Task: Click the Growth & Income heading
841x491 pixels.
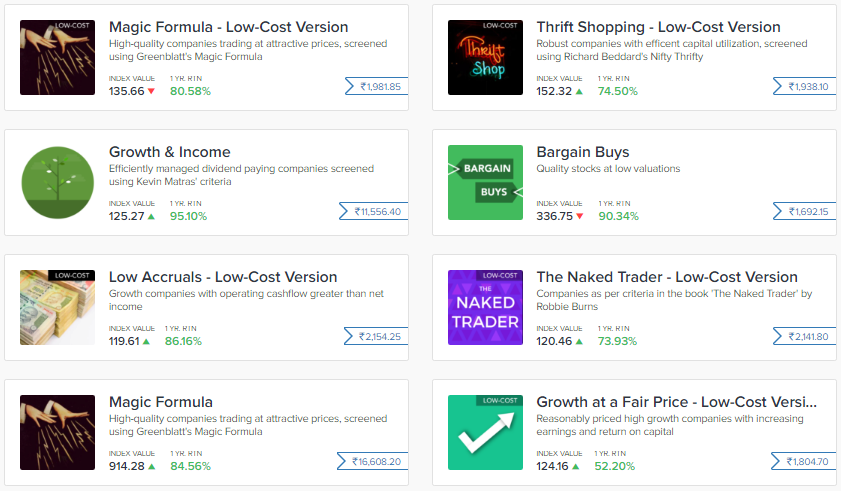Action: point(169,152)
